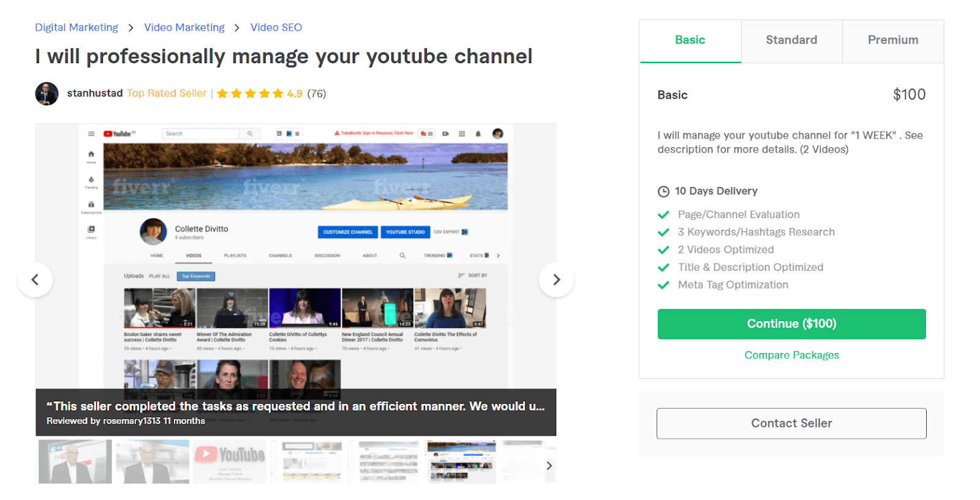Image resolution: width=980 pixels, height=500 pixels.
Task: Click seller avatar of stanhustad
Action: pos(47,94)
